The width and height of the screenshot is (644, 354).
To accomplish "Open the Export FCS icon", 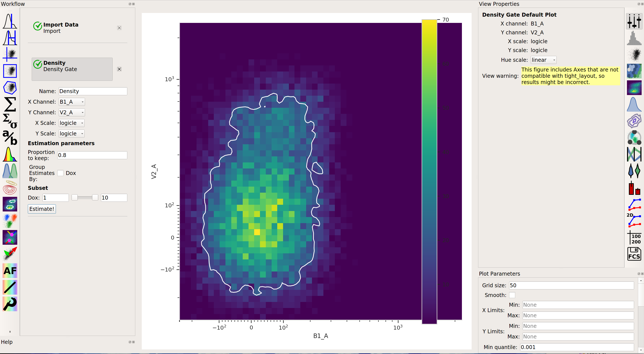I will (x=634, y=254).
